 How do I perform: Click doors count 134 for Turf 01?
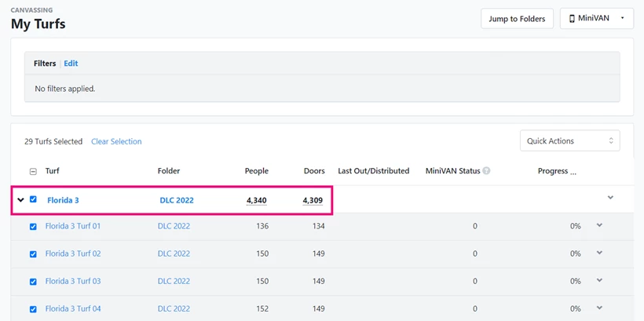pos(318,226)
